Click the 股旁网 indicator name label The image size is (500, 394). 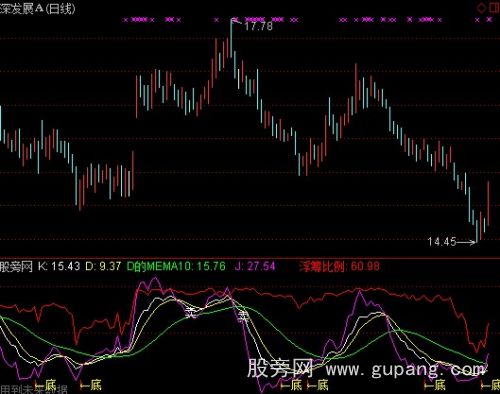(x=16, y=267)
